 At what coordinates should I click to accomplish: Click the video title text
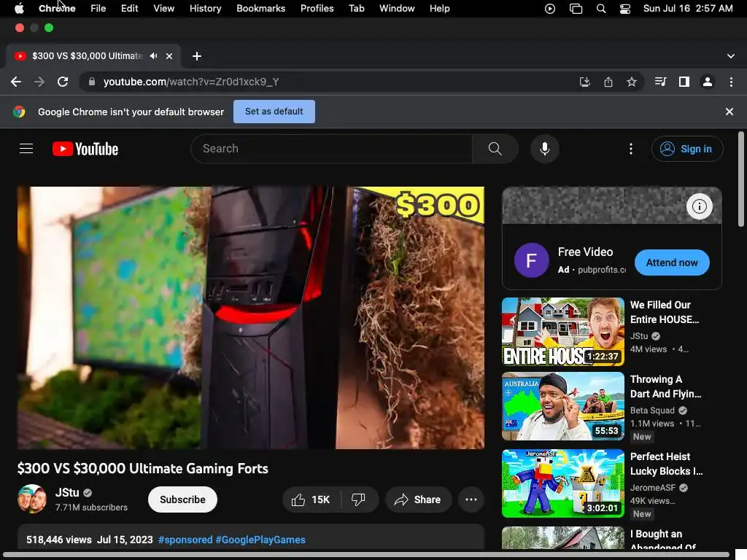143,469
